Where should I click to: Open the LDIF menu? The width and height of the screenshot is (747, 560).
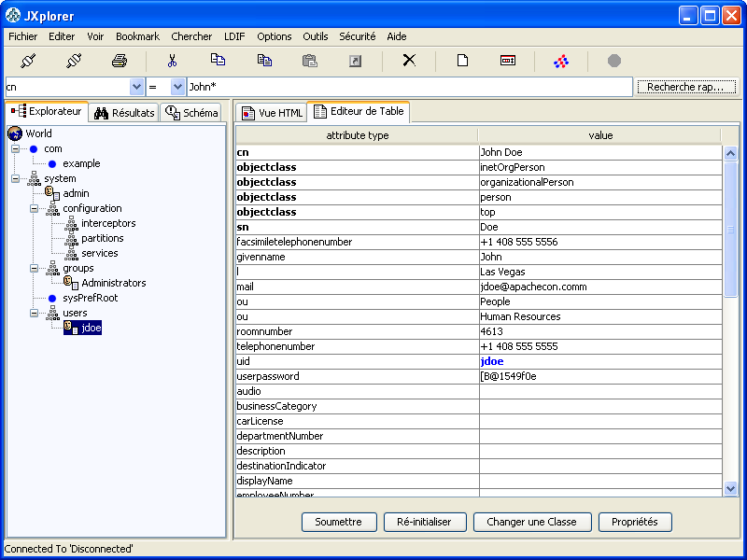coord(234,36)
